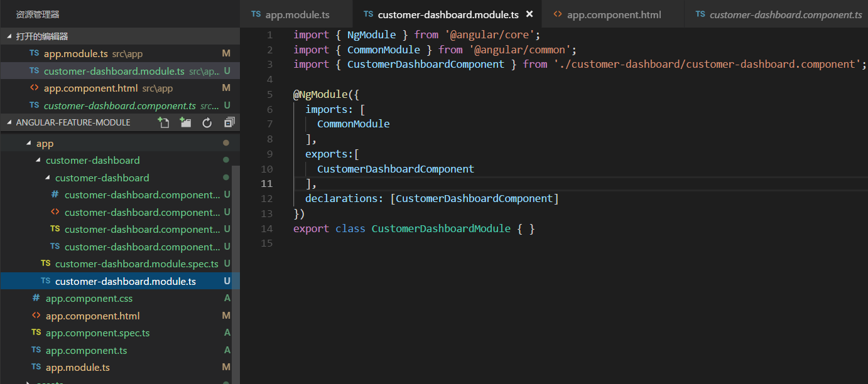This screenshot has width=868, height=384.
Task: Click the component file path string on line 3
Action: (x=707, y=65)
